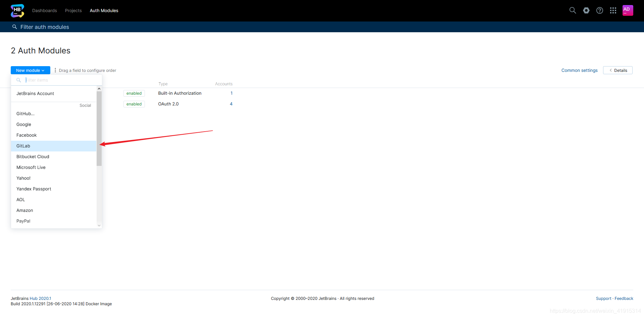This screenshot has width=644, height=317.
Task: Select Google module option
Action: point(54,124)
